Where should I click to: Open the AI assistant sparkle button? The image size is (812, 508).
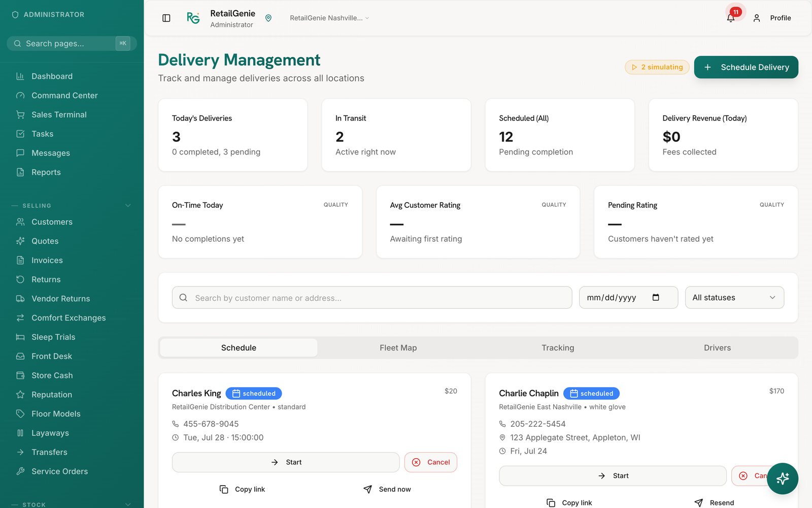(x=783, y=479)
